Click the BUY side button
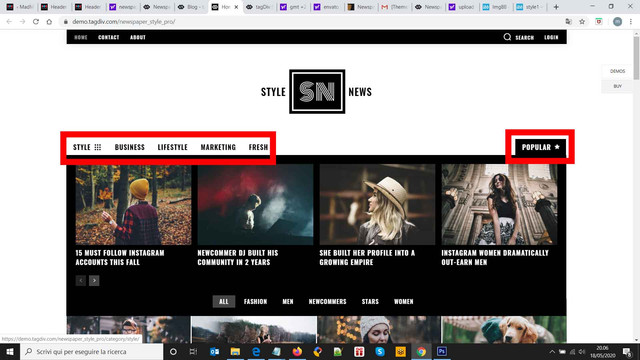Viewport: 640px width, 360px height. [617, 86]
